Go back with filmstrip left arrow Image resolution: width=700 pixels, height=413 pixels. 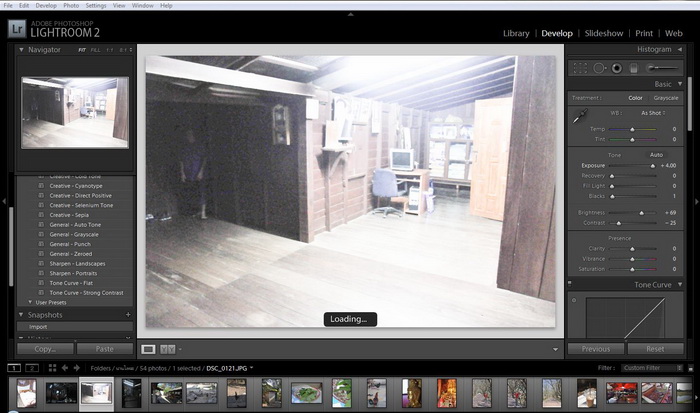[x=65, y=368]
